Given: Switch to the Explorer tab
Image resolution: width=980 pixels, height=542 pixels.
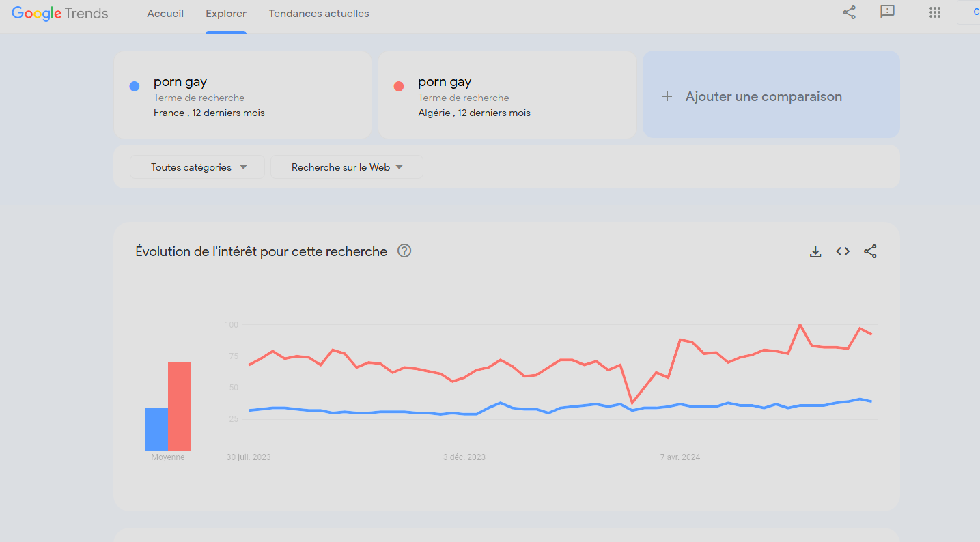Looking at the screenshot, I should 226,14.
